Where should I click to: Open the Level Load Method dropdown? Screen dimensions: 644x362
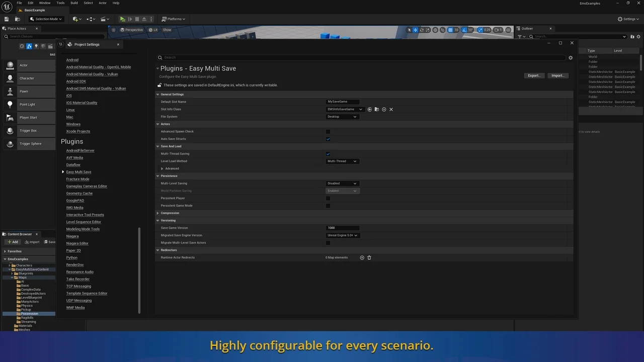342,161
